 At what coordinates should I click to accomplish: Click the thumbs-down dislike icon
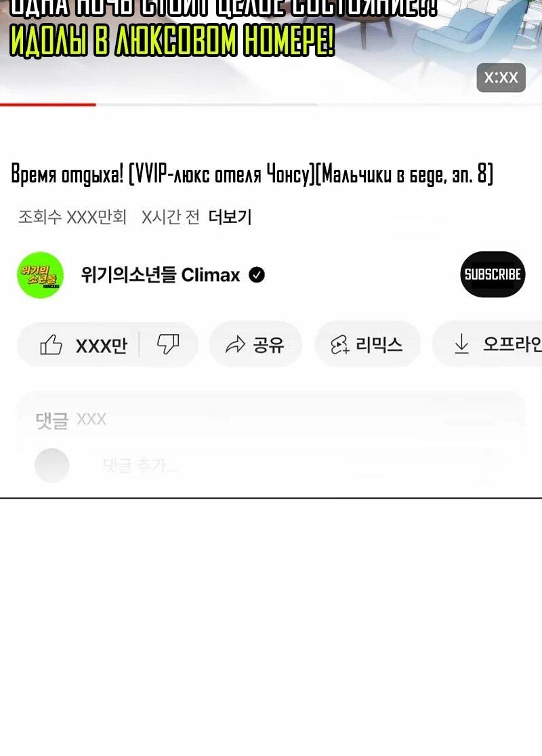click(168, 344)
